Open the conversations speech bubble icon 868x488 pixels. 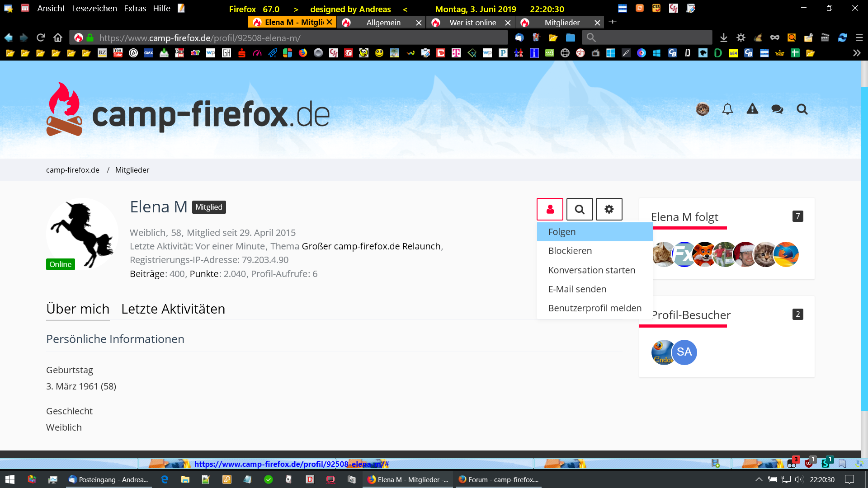coord(777,109)
